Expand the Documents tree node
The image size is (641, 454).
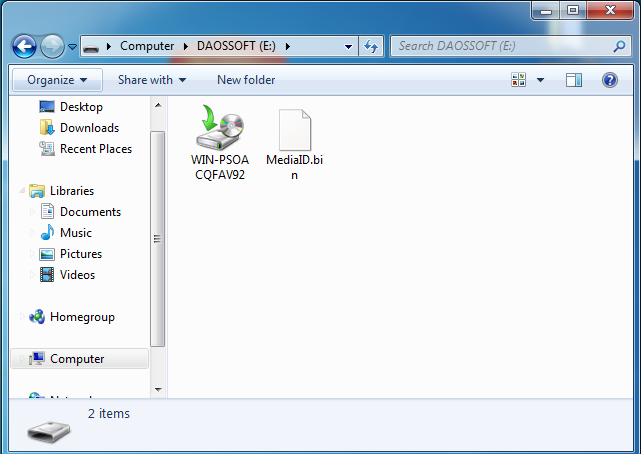click(32, 212)
